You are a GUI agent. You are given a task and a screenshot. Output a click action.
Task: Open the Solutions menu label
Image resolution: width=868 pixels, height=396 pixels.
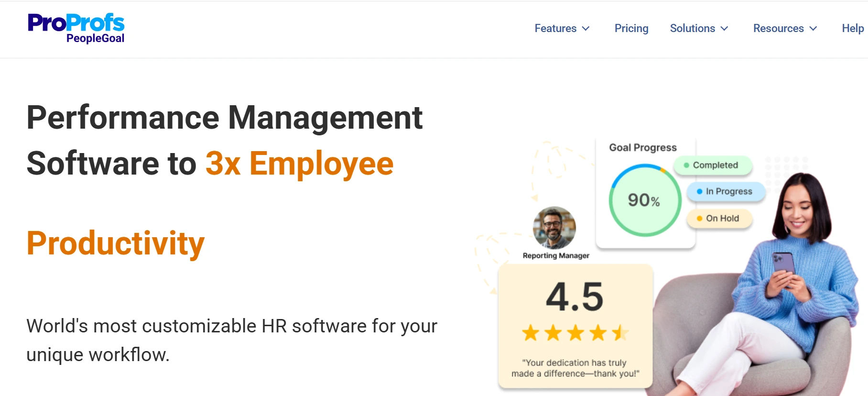coord(692,29)
